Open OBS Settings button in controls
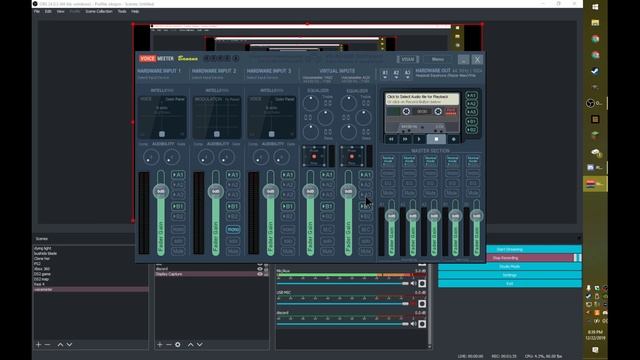This screenshot has width=640, height=360. pyautogui.click(x=510, y=275)
